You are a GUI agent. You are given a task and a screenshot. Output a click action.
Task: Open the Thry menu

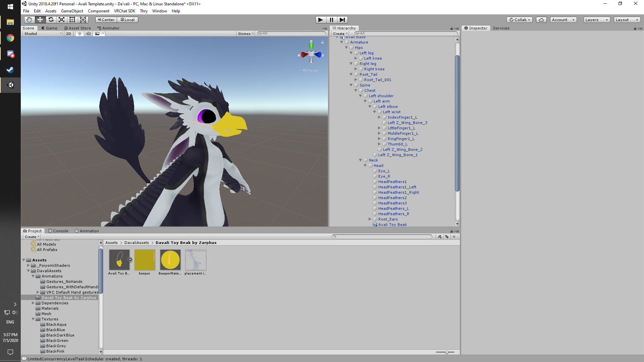[144, 11]
